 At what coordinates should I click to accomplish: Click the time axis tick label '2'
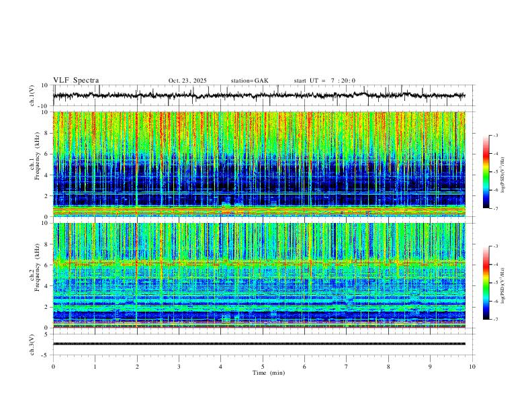pos(137,367)
